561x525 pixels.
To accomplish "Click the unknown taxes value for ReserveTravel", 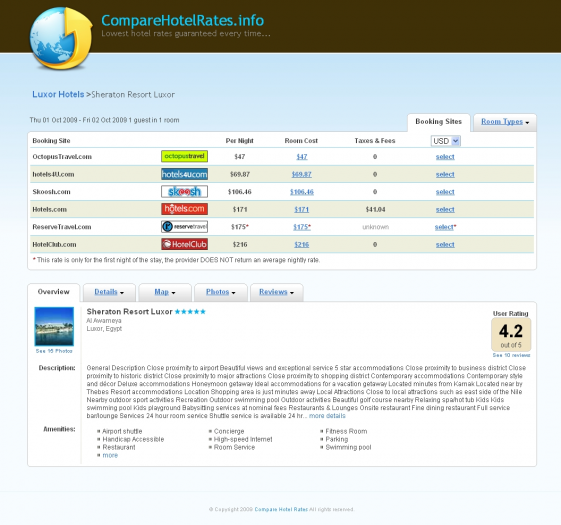I will coord(375,227).
